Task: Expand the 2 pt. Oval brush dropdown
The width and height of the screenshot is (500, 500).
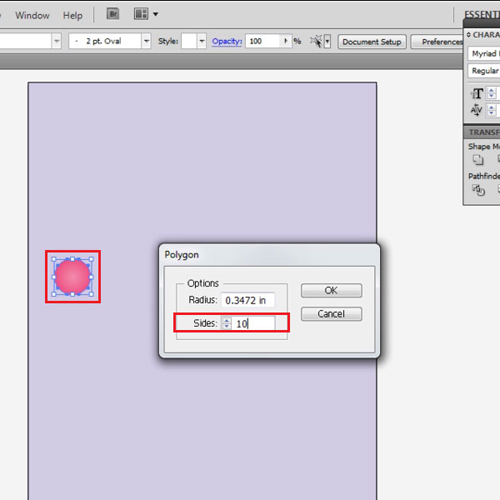Action: tap(146, 41)
